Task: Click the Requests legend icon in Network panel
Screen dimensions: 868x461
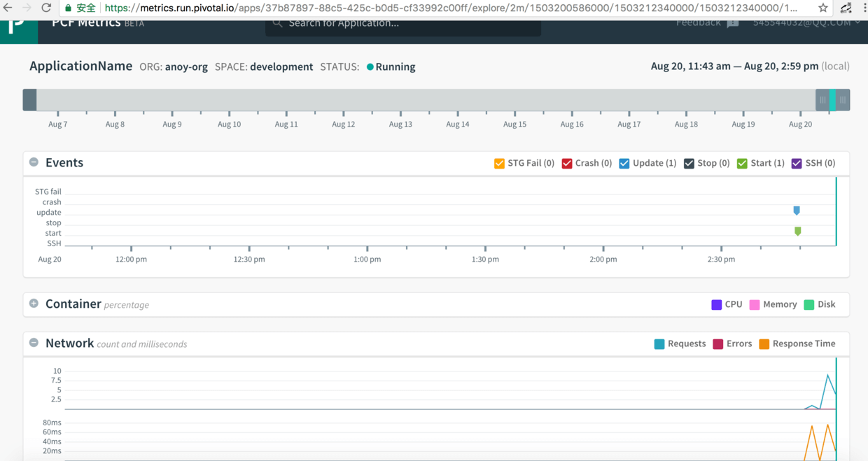Action: (x=659, y=343)
